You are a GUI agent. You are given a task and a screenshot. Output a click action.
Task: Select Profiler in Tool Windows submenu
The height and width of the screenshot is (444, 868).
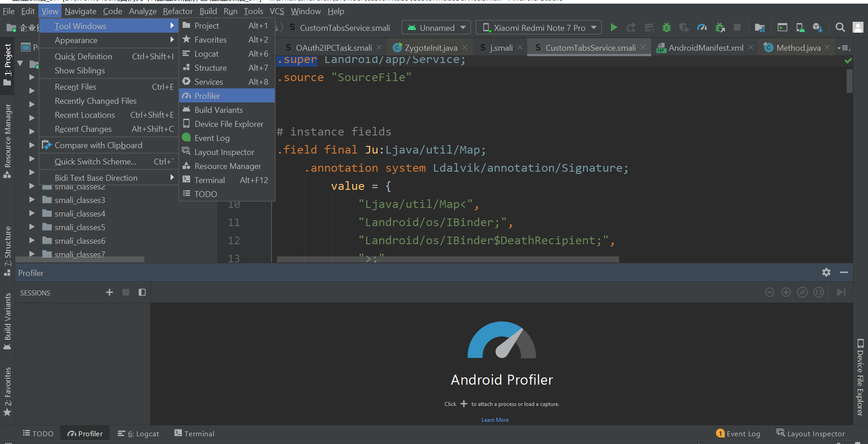point(227,96)
